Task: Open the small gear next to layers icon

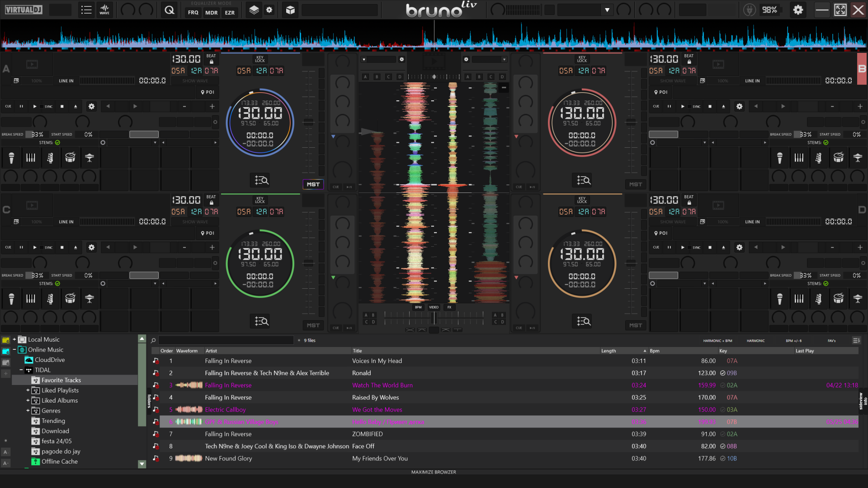Action: click(269, 10)
